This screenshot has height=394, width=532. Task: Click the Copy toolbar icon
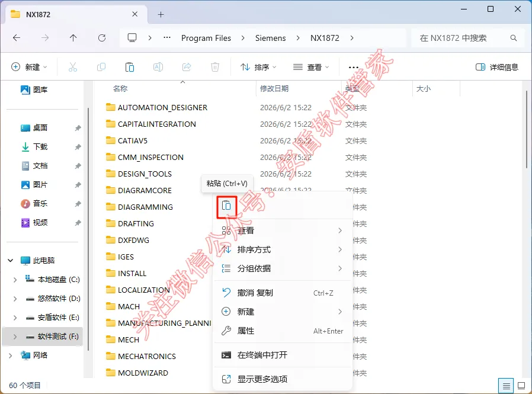[x=101, y=67]
